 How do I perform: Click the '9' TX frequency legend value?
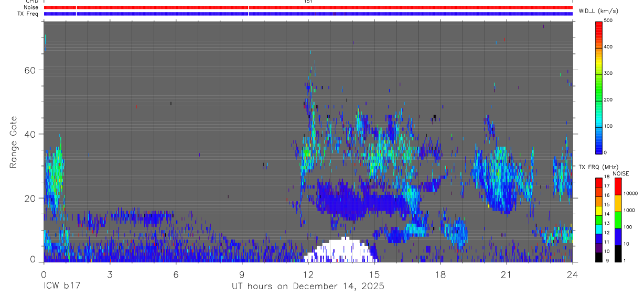[x=607, y=260]
